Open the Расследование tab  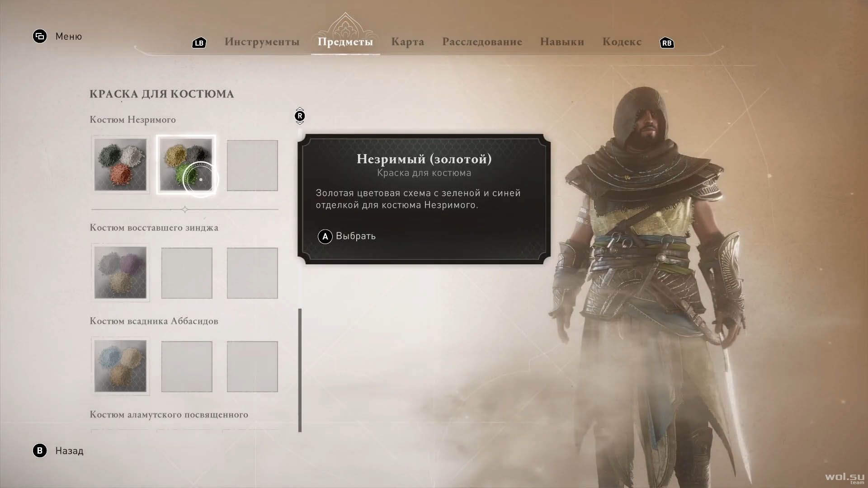tap(482, 42)
